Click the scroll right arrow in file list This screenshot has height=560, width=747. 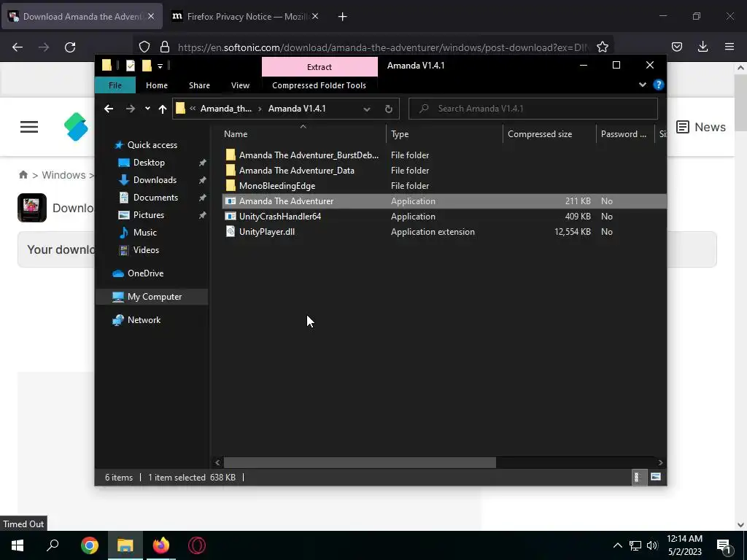[660, 462]
